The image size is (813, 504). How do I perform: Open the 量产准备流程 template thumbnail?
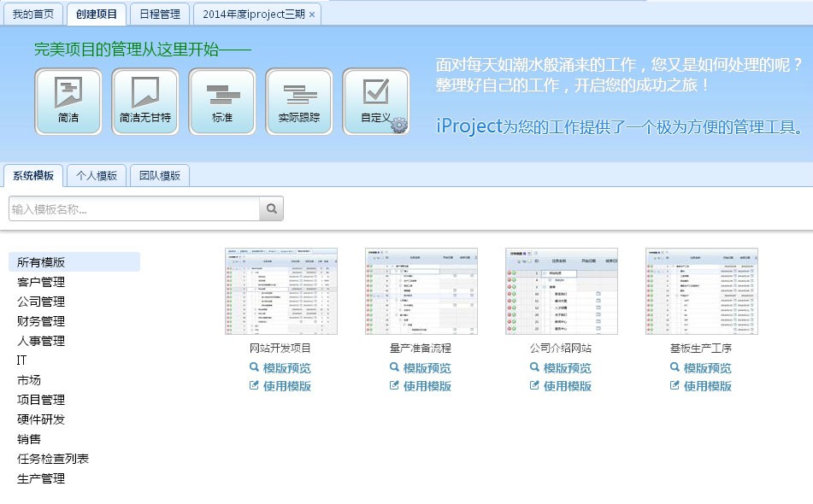click(x=421, y=291)
